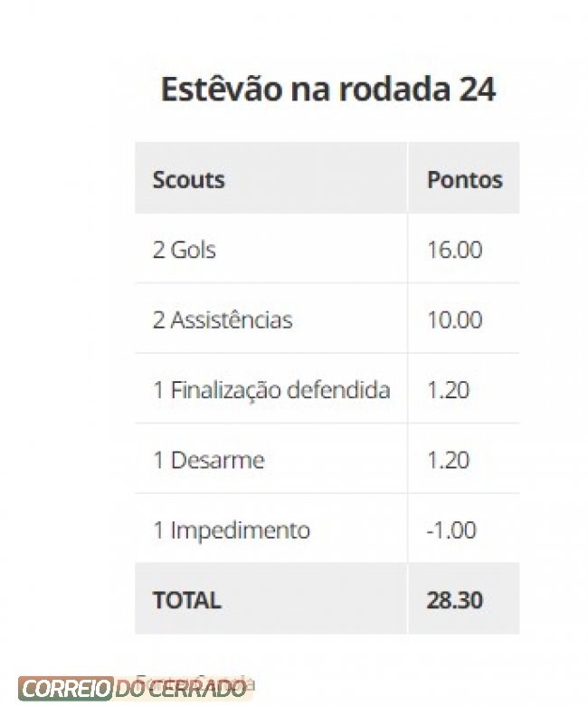
Task: Click the TOTAL row label
Action: tap(187, 600)
